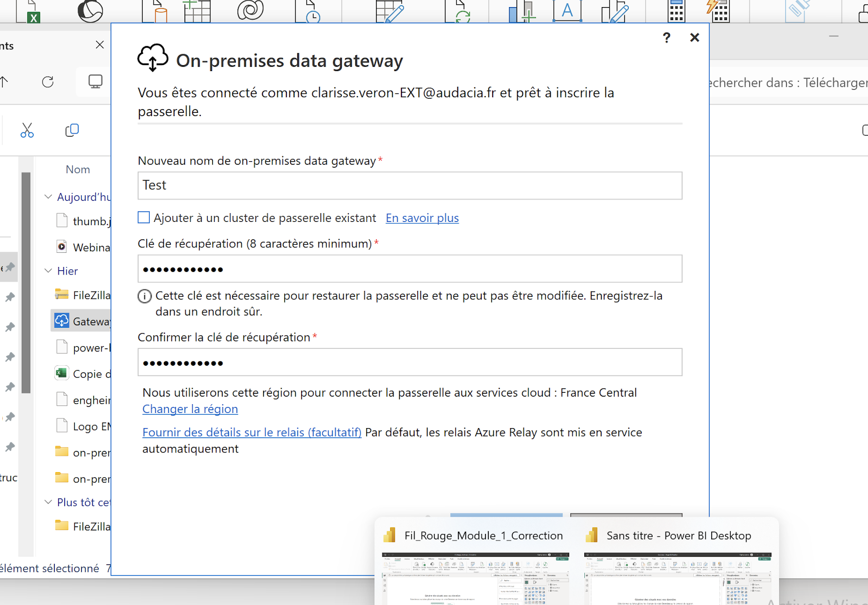Close the File Explorer tab with the X
This screenshot has height=605, width=868.
100,45
